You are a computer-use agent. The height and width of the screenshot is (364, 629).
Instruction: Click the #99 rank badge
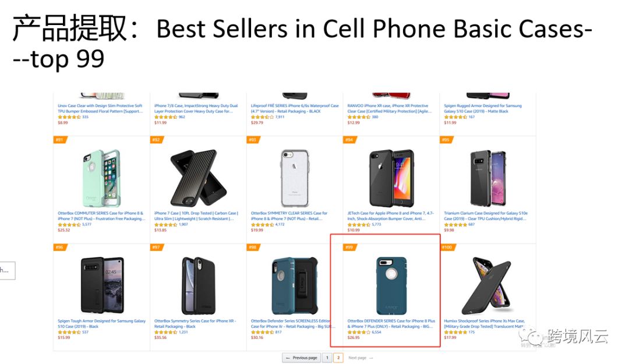(349, 248)
